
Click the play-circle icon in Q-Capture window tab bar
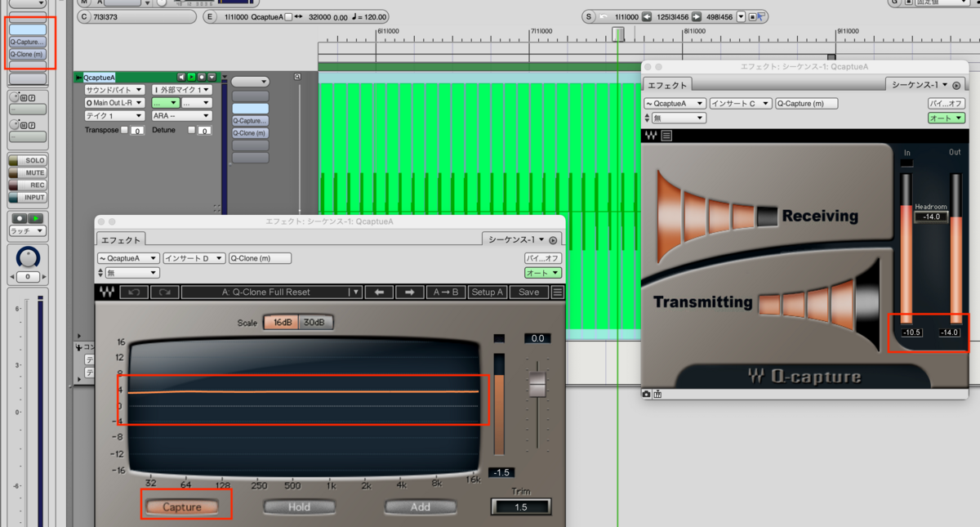[x=956, y=85]
